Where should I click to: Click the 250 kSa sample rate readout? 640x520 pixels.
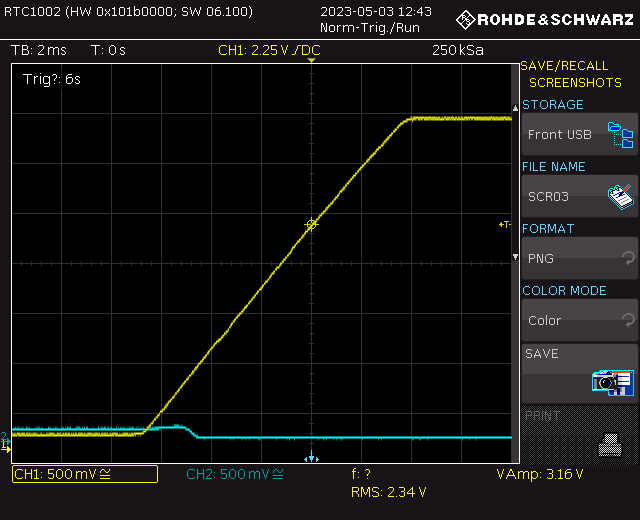tap(458, 50)
